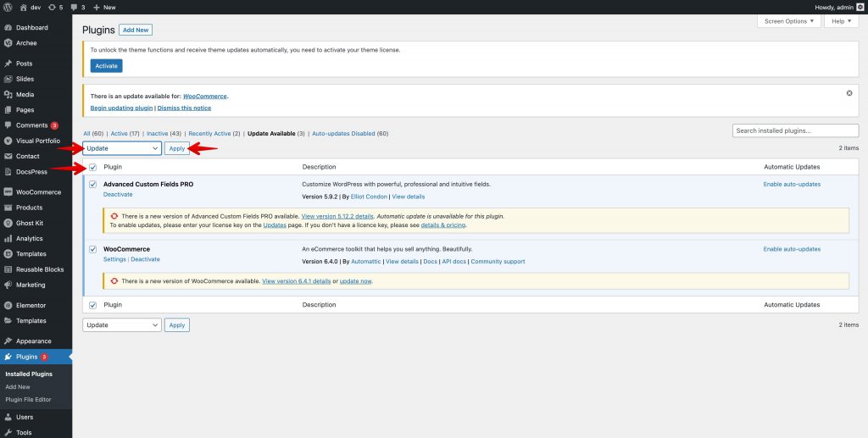Click the WordPress logo in admin bar

click(8, 7)
